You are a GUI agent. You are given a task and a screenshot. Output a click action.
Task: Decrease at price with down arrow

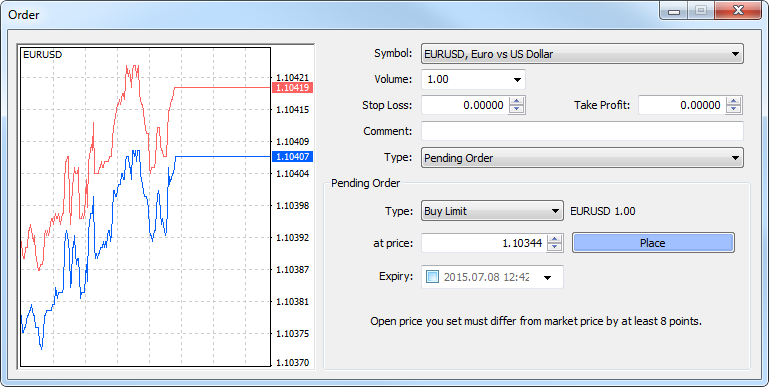pos(555,247)
